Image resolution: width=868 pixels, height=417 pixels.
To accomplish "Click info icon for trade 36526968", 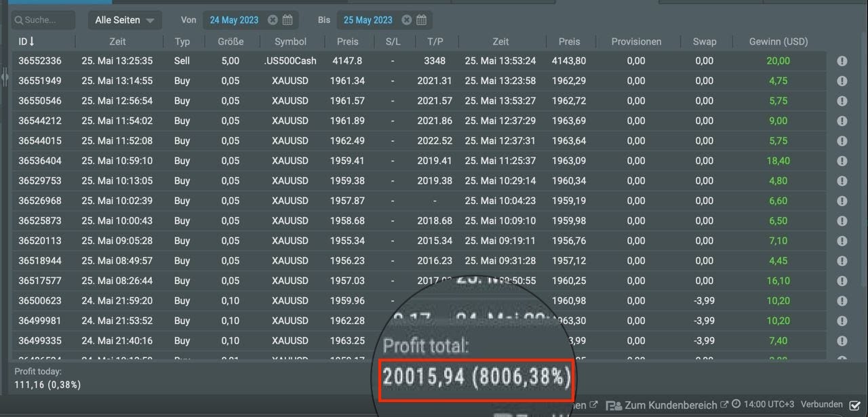I will [842, 201].
